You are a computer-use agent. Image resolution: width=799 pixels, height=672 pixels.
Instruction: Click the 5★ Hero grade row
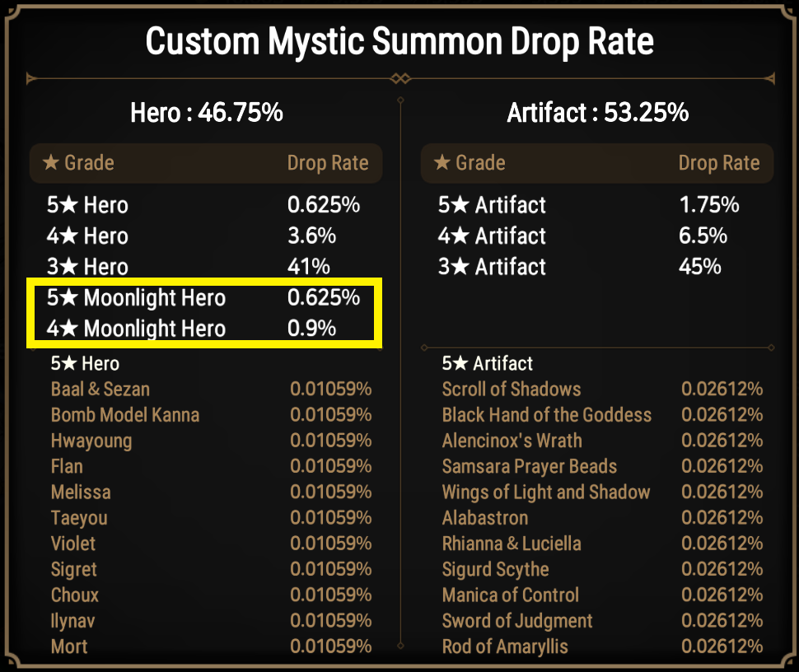(203, 205)
